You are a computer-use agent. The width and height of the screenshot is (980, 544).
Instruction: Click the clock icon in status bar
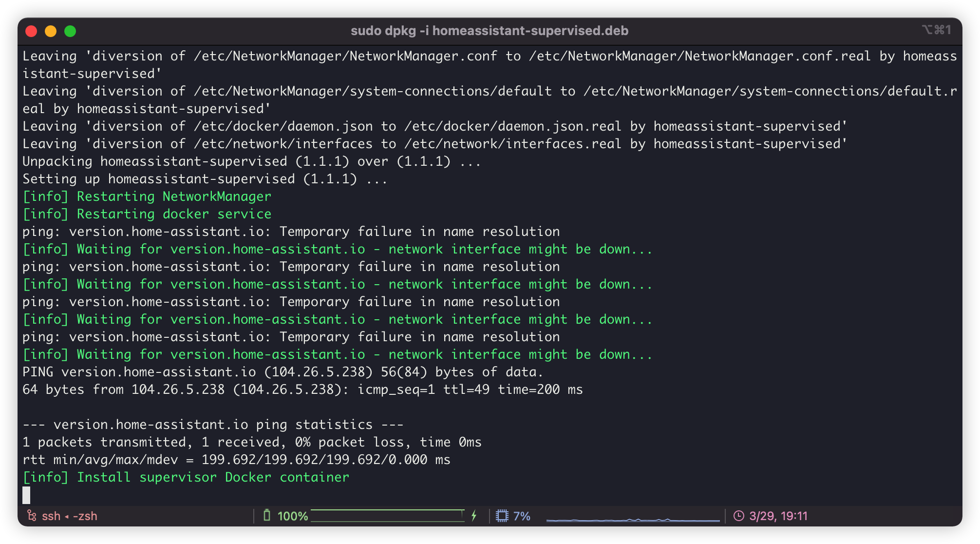(x=739, y=516)
